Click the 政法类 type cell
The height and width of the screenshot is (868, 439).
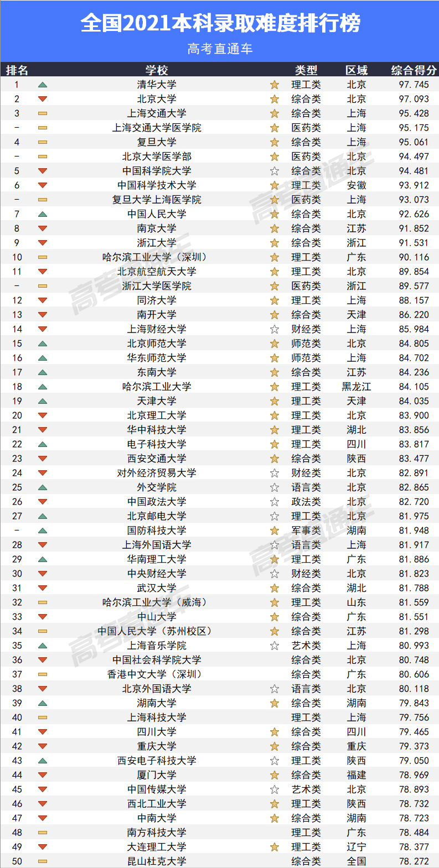[x=306, y=502]
